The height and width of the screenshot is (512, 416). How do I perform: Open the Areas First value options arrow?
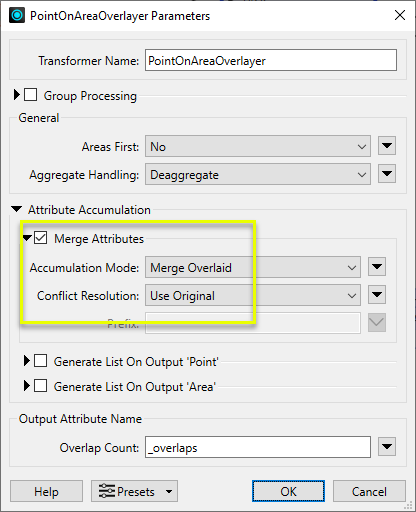click(x=387, y=146)
